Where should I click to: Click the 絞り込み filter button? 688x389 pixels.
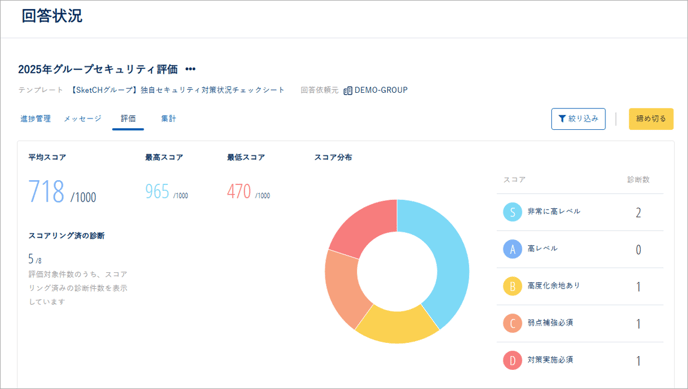point(578,118)
